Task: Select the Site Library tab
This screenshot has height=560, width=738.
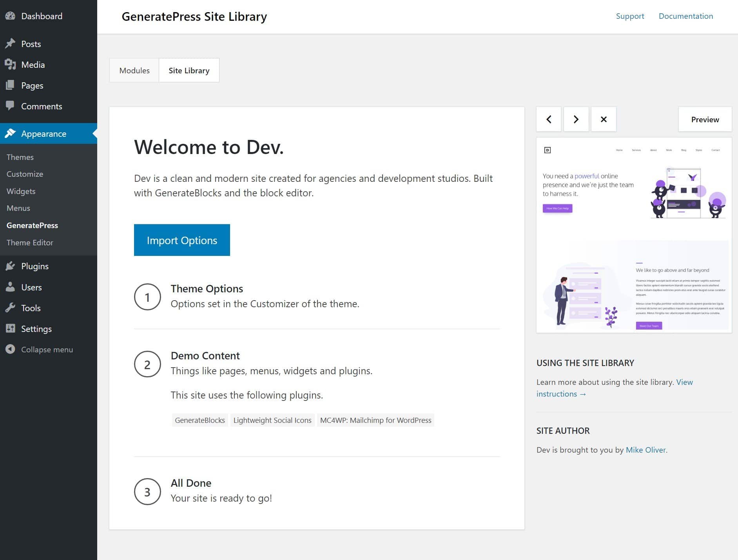Action: coord(189,70)
